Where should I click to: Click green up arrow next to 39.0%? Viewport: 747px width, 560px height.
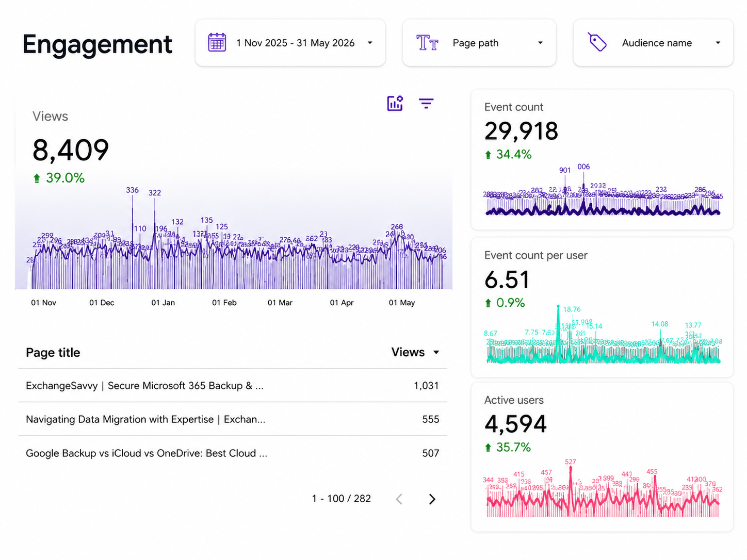point(37,178)
